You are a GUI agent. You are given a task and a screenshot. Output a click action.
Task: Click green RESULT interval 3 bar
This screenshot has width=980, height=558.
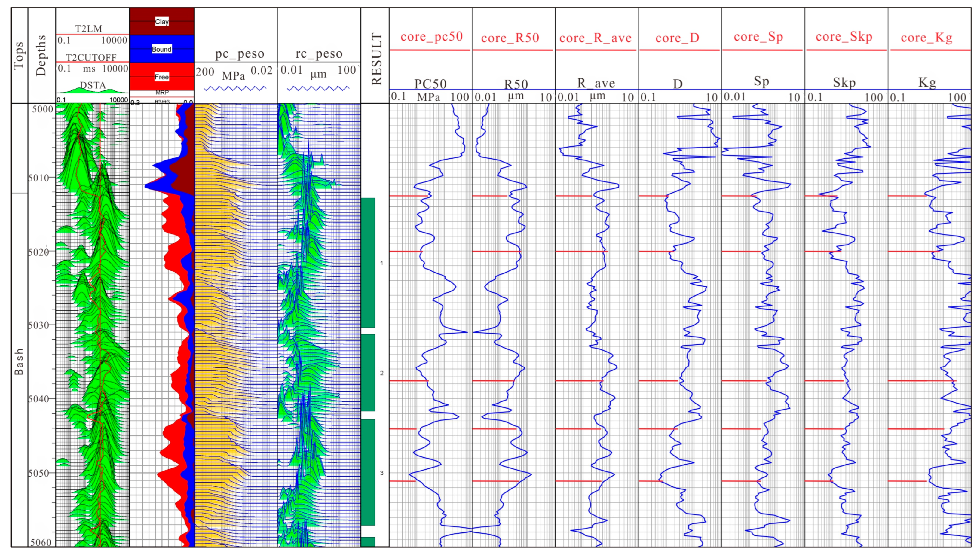tap(368, 472)
